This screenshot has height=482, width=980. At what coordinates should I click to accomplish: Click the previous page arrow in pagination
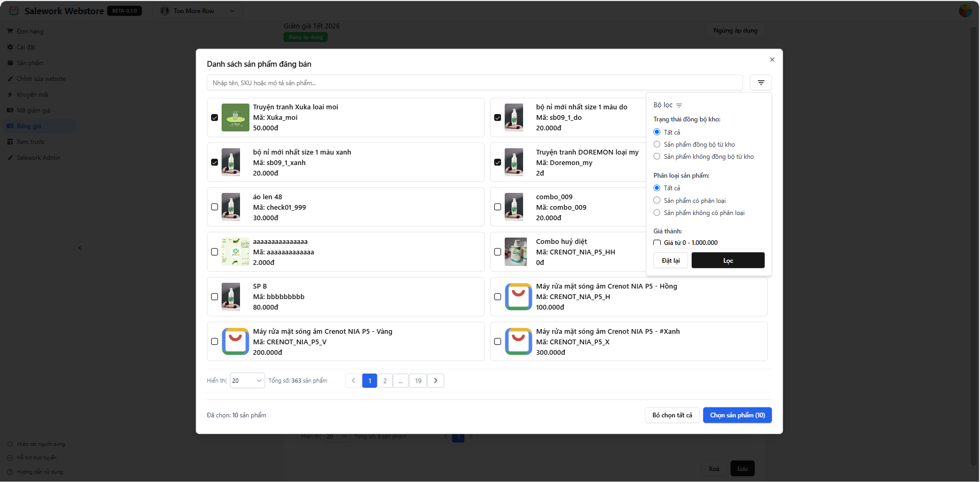pos(353,381)
